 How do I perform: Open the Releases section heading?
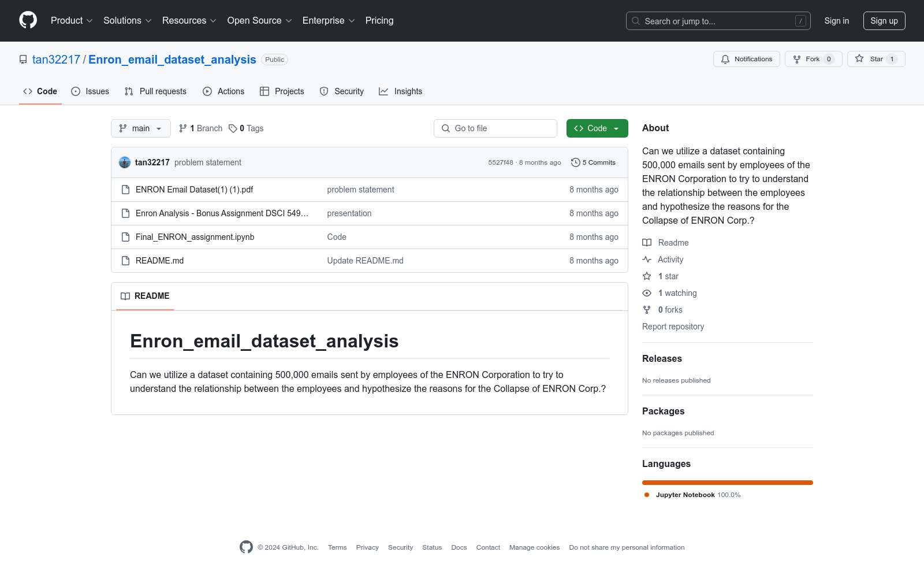point(662,358)
